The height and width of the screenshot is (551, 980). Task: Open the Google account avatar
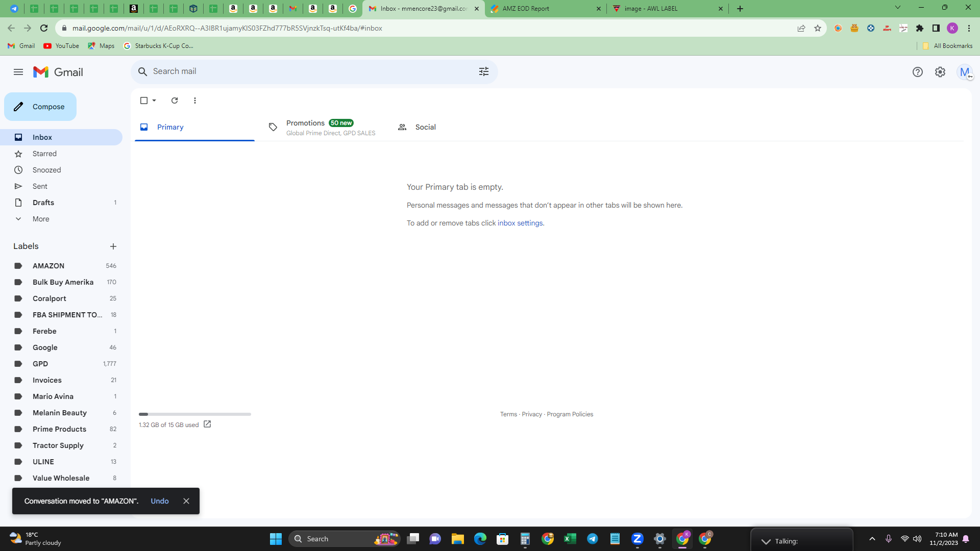click(x=965, y=72)
